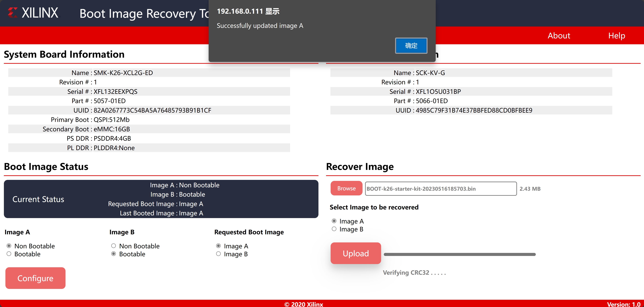Open the About menu item
Image resolution: width=644 pixels, height=307 pixels.
(x=559, y=36)
